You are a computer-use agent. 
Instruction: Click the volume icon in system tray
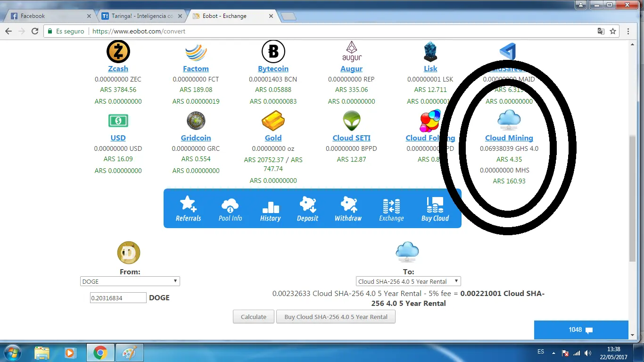coord(587,353)
